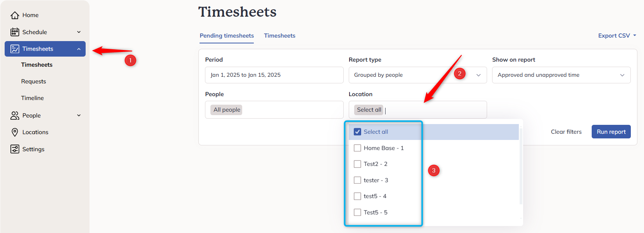644x233 pixels.
Task: Click the Home house icon
Action: click(x=15, y=15)
